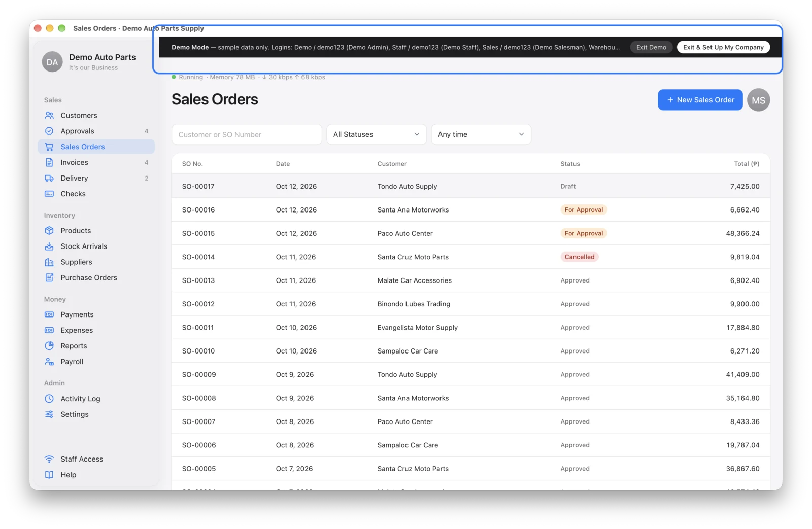This screenshot has height=529, width=812.
Task: Click the Payments money icon
Action: tap(49, 314)
